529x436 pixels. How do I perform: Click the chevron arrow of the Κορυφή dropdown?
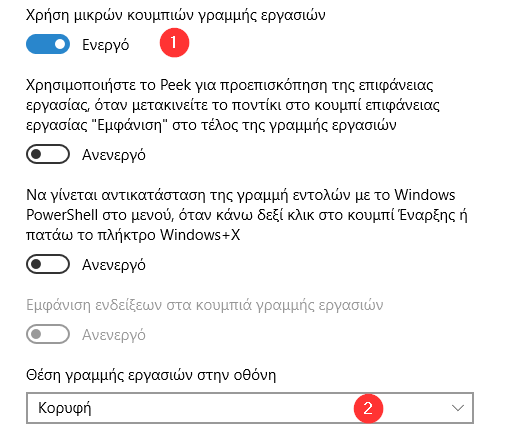click(457, 408)
